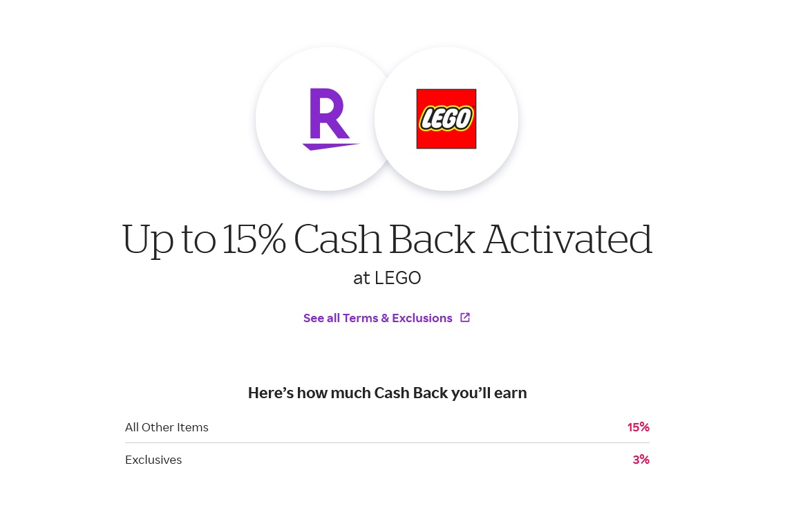This screenshot has width=812, height=515.
Task: Click the word Exclusions in purple link
Action: click(422, 318)
